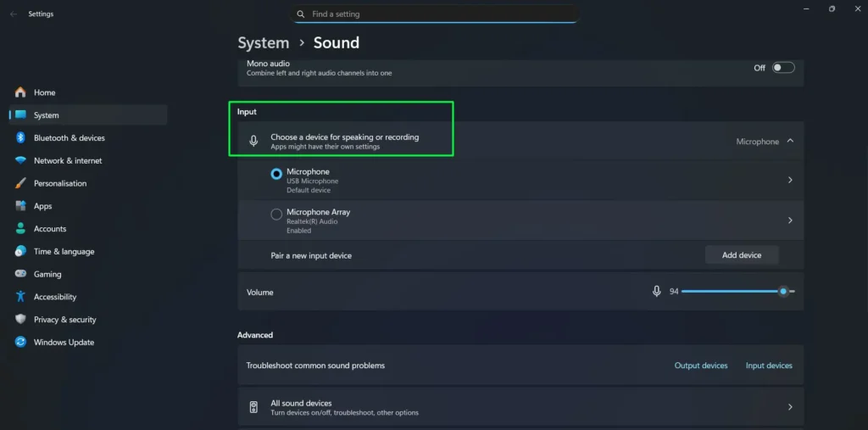
Task: Open the Home settings page
Action: (x=88, y=92)
